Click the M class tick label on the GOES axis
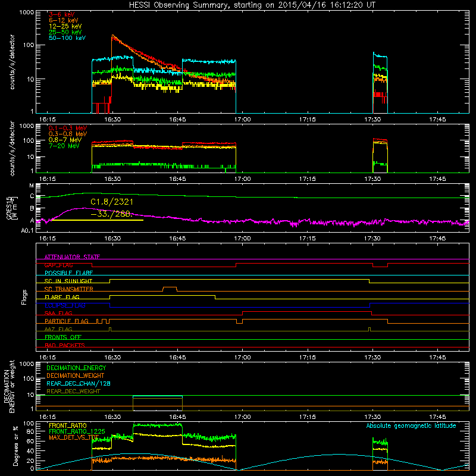Viewport: 476px width, 476px height. [x=32, y=186]
